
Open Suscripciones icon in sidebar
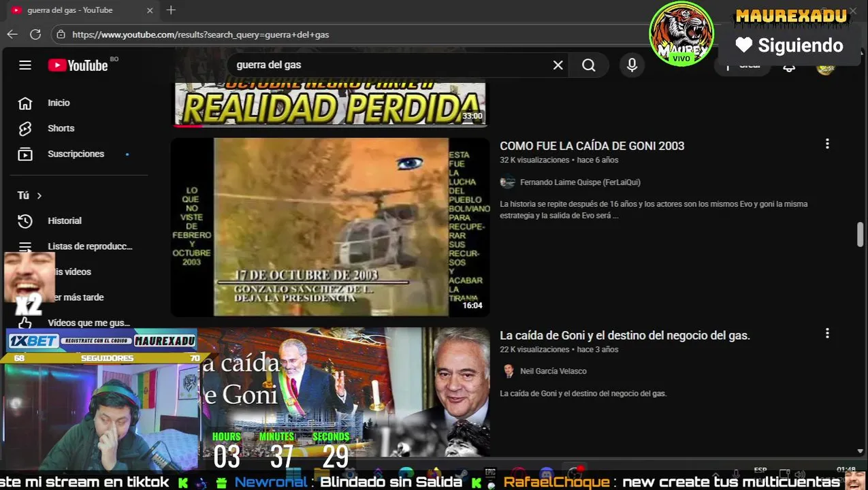[25, 154]
